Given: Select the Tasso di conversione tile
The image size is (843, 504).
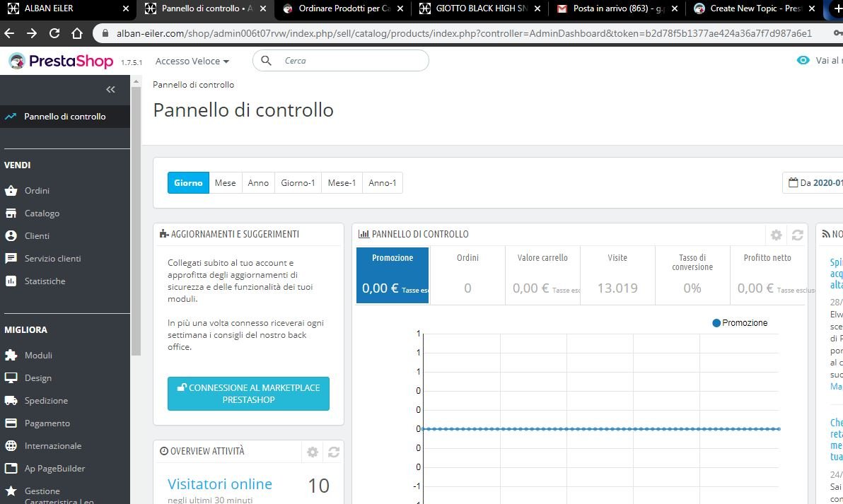Looking at the screenshot, I should 692,275.
